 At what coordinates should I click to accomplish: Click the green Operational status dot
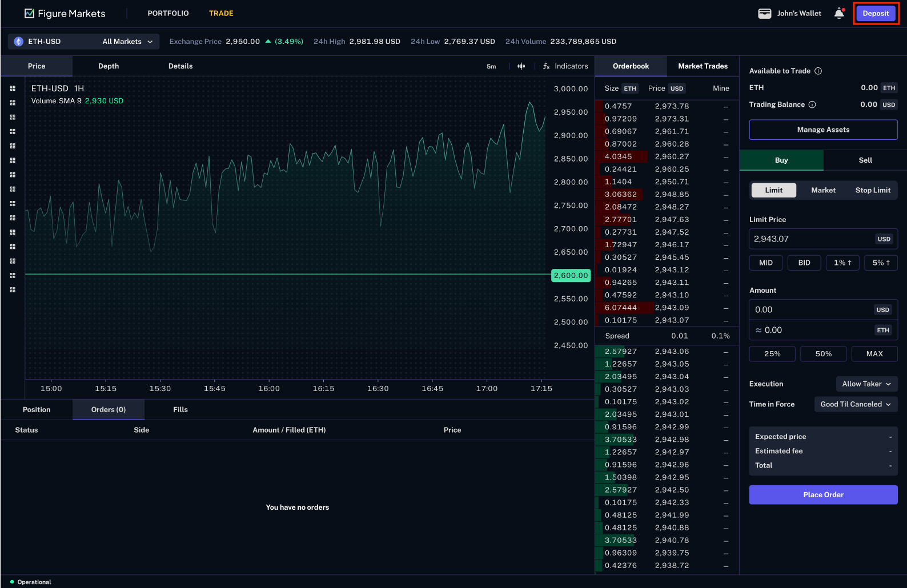[12, 582]
